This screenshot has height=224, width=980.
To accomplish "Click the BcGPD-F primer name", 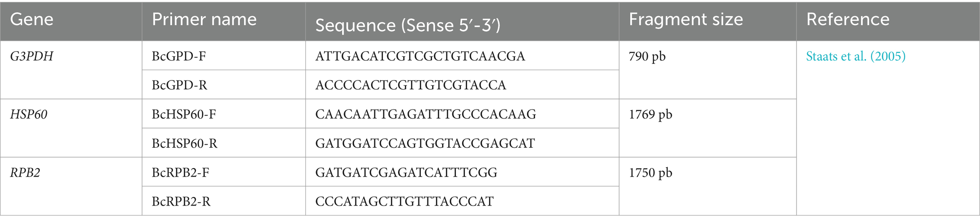I will [x=179, y=56].
